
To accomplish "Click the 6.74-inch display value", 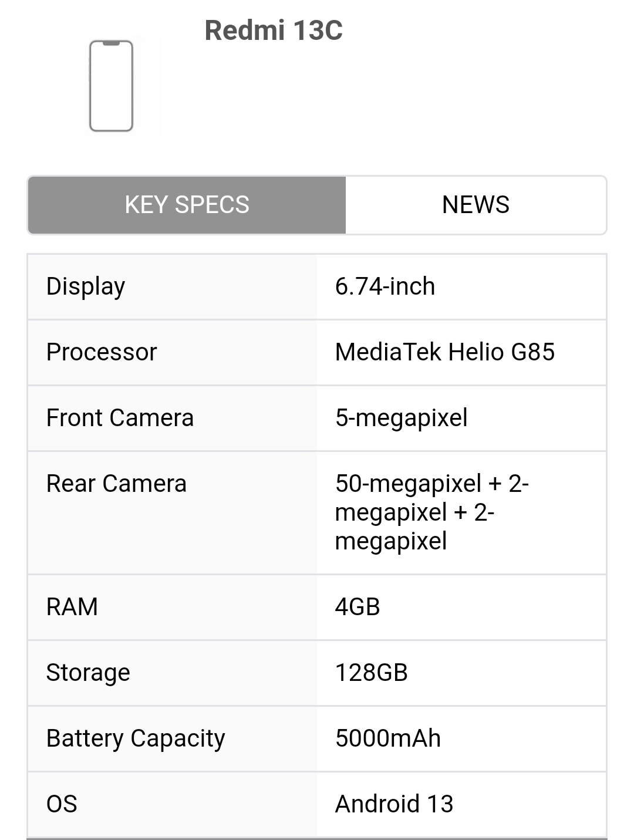I will [x=385, y=286].
